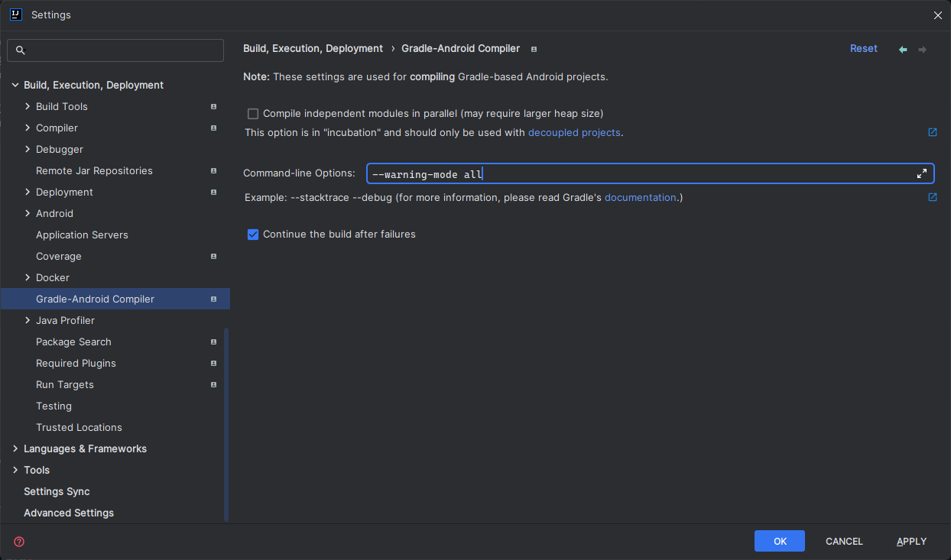Image resolution: width=951 pixels, height=560 pixels.
Task: Open external link icon beside documentation line
Action: pos(933,197)
